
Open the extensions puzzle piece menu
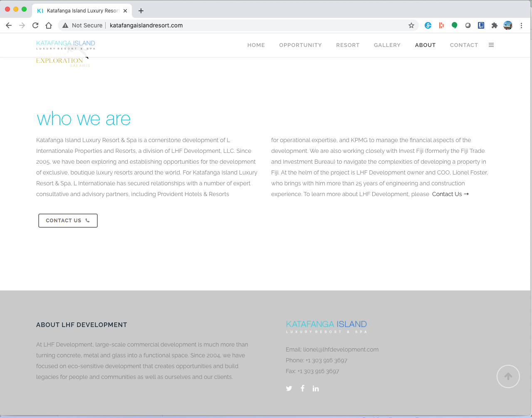point(495,25)
